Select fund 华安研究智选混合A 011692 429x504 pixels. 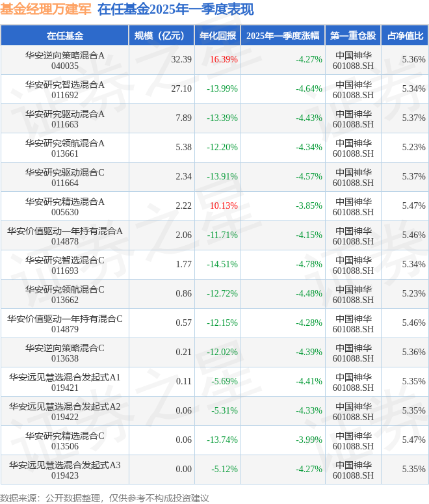click(65, 90)
